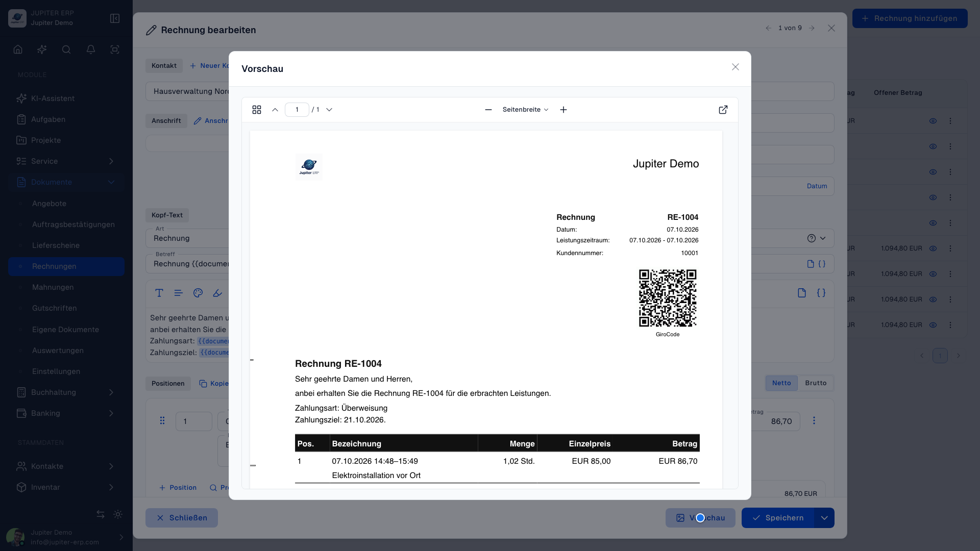Open Rechnungen in documents submenu
Image resolution: width=980 pixels, height=551 pixels.
(66, 266)
